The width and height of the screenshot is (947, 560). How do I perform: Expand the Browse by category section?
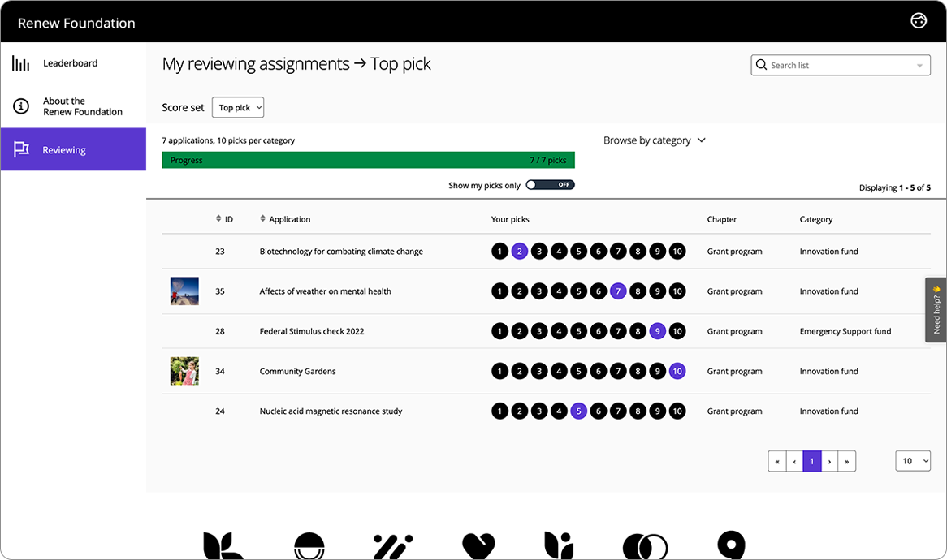tap(655, 140)
